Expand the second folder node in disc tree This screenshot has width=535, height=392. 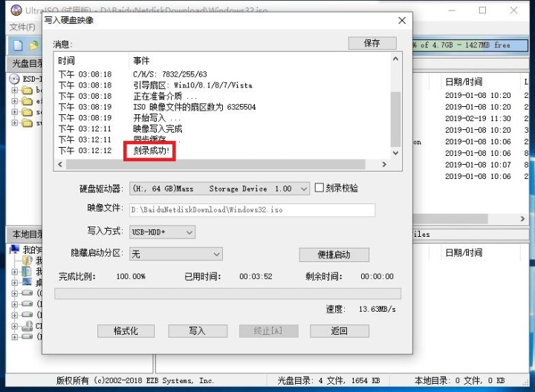[15, 101]
